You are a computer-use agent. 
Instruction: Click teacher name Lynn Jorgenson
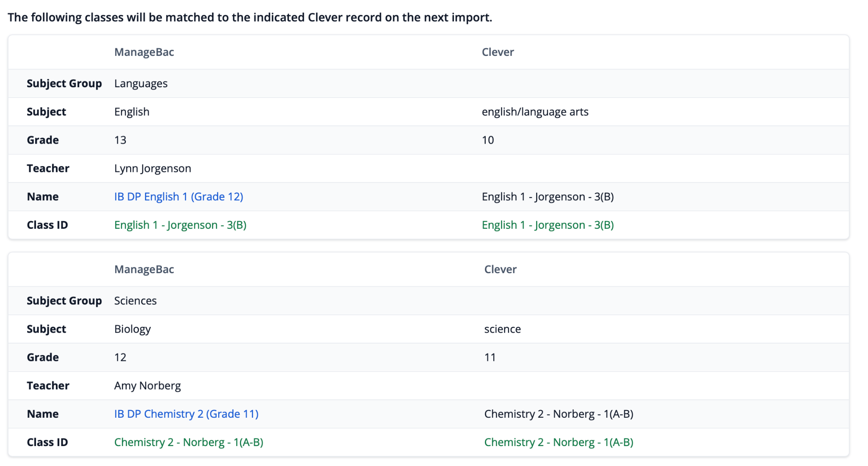153,169
